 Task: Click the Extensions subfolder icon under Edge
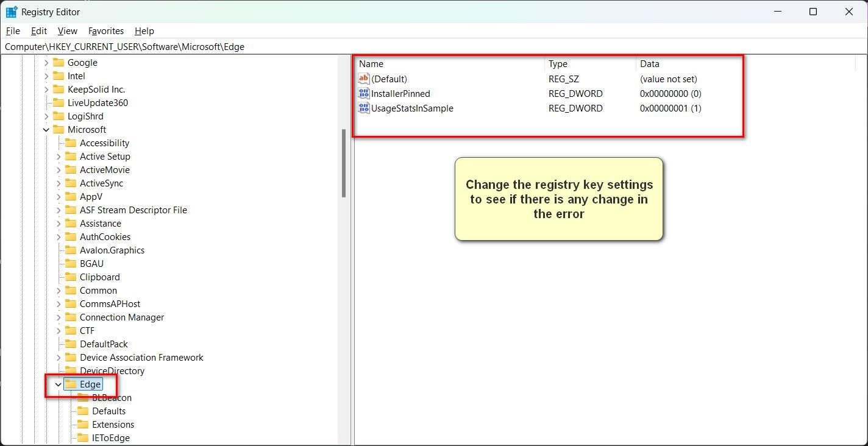pos(83,424)
